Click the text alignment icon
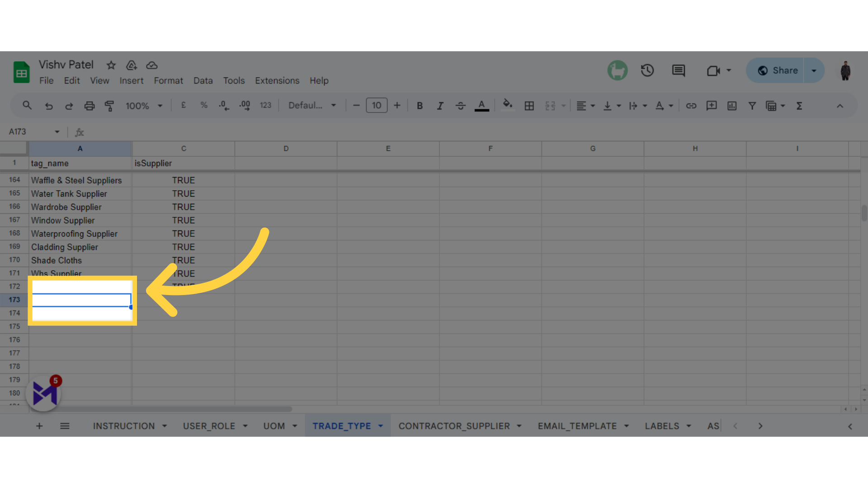This screenshot has height=488, width=868. 581,106
